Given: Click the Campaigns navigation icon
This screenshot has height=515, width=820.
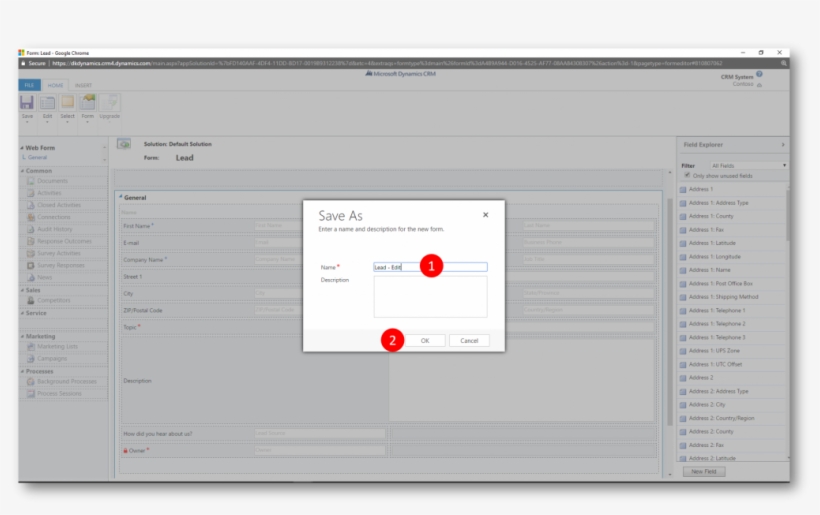Looking at the screenshot, I should (31, 358).
